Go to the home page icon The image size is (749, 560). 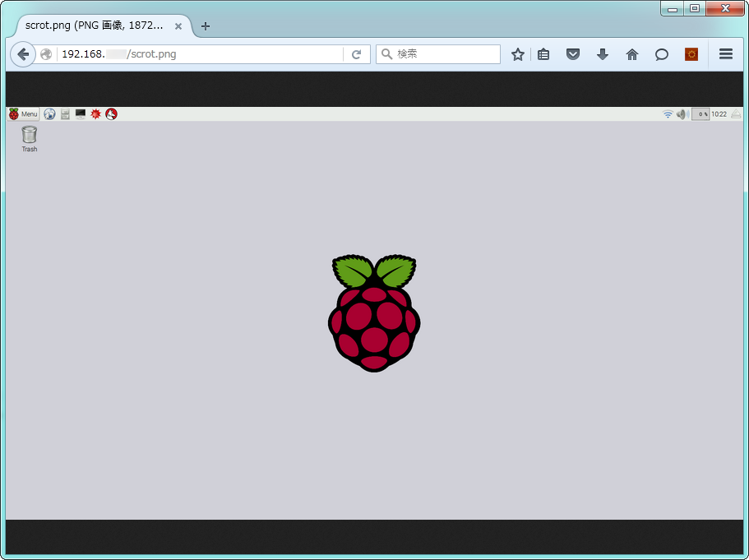tap(632, 54)
